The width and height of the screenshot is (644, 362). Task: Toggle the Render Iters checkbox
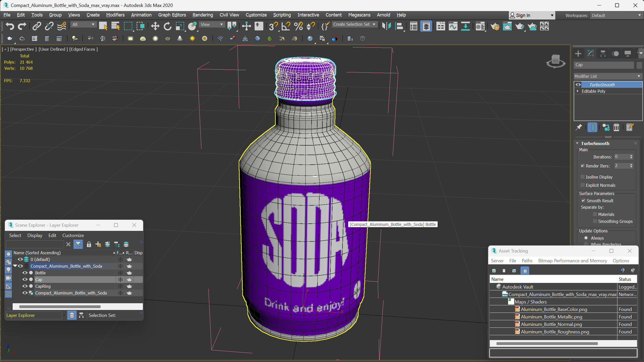coord(582,166)
